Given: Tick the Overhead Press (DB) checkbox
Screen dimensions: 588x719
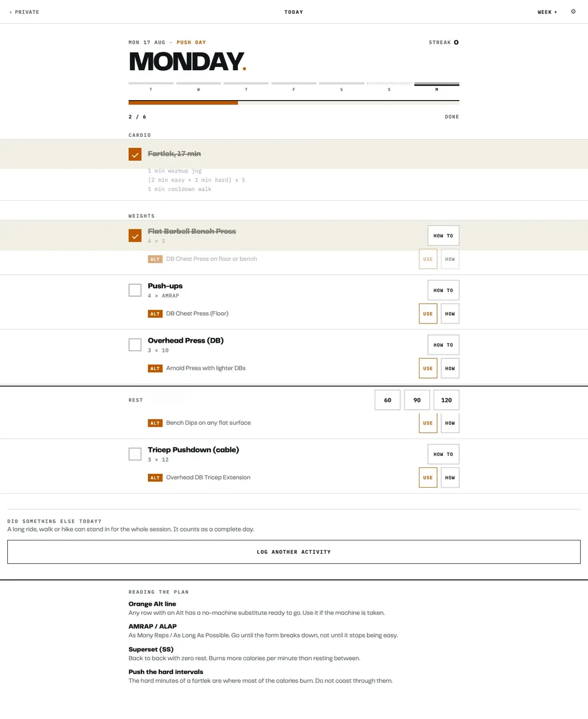Looking at the screenshot, I should tap(135, 345).
